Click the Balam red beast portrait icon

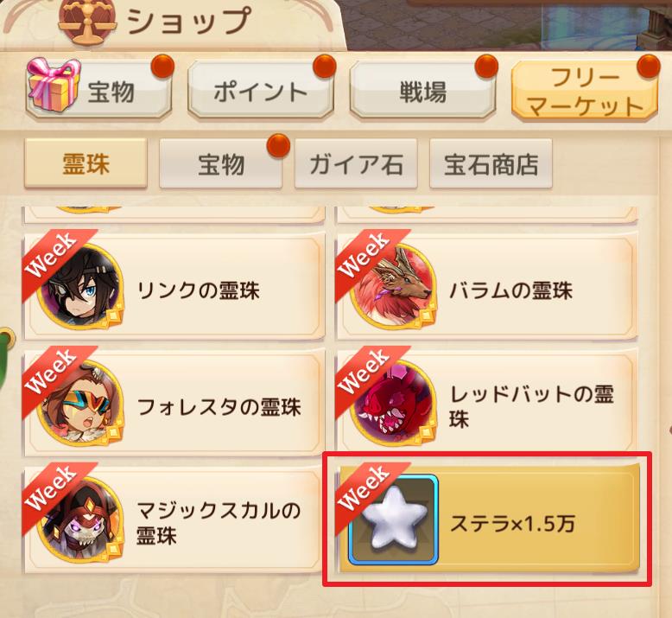[x=393, y=287]
